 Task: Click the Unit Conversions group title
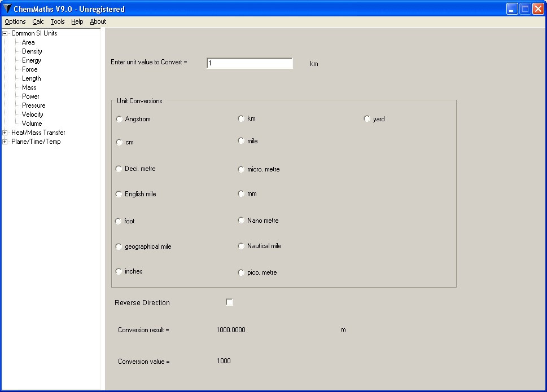coord(139,101)
